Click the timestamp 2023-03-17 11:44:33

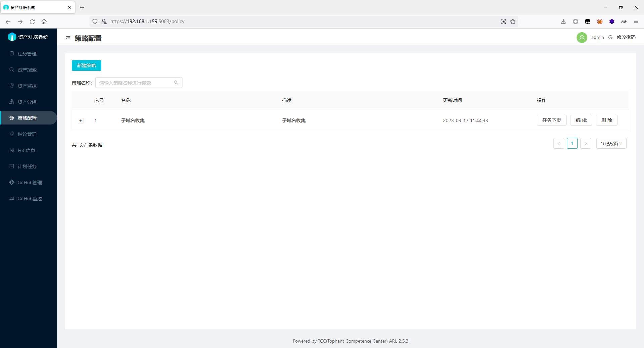465,120
